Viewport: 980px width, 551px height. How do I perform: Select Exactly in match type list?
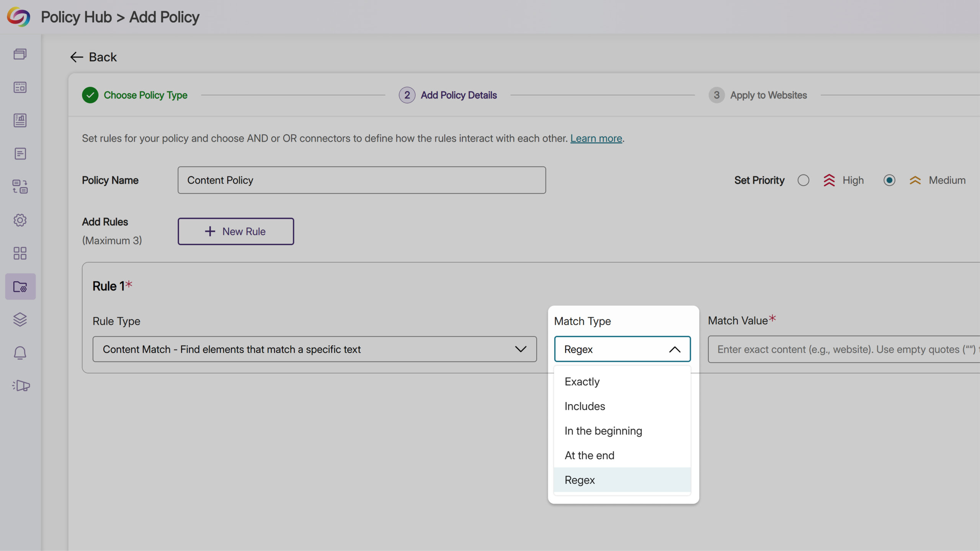tap(582, 382)
